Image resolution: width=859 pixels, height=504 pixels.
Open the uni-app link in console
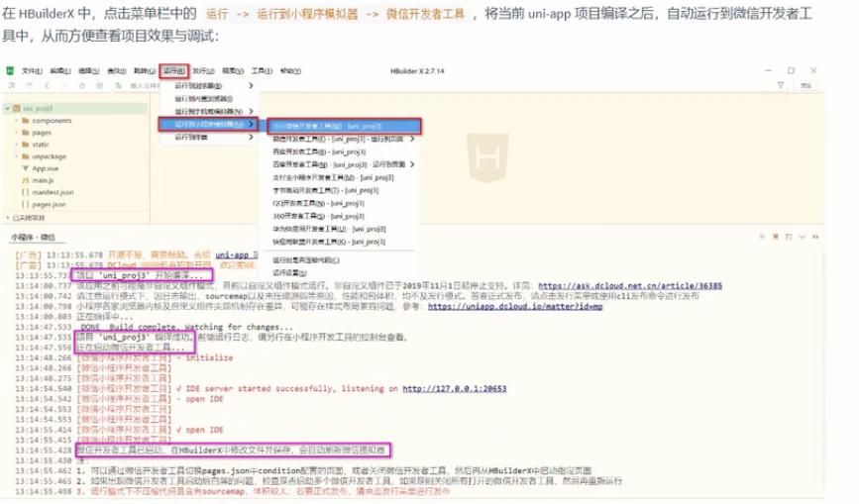pyautogui.click(x=236, y=255)
